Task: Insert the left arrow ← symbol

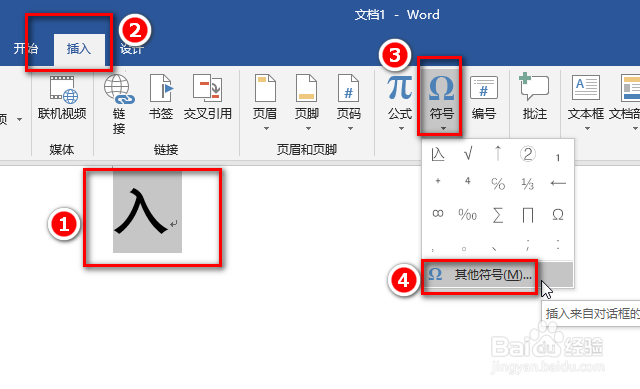Action: 558,183
